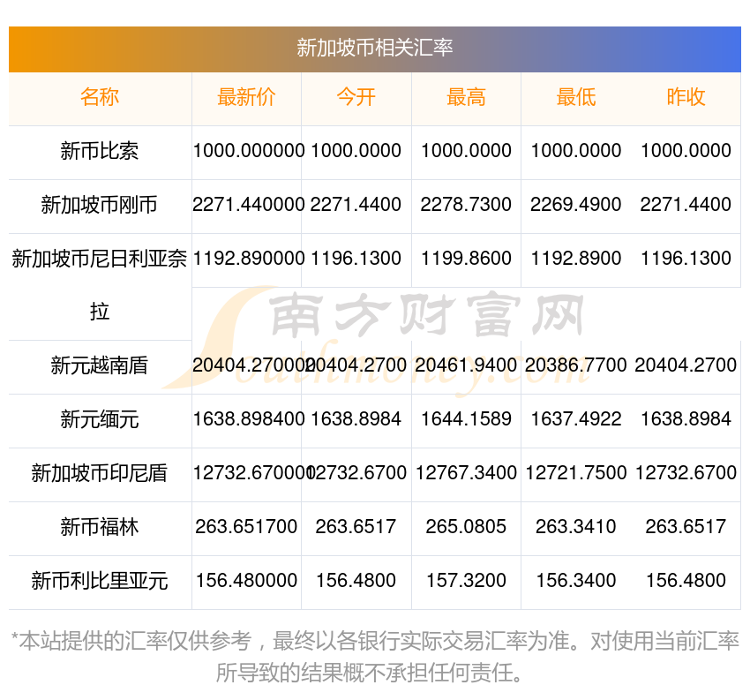Select 新币比索 opening value in 今开 column

pos(356,151)
